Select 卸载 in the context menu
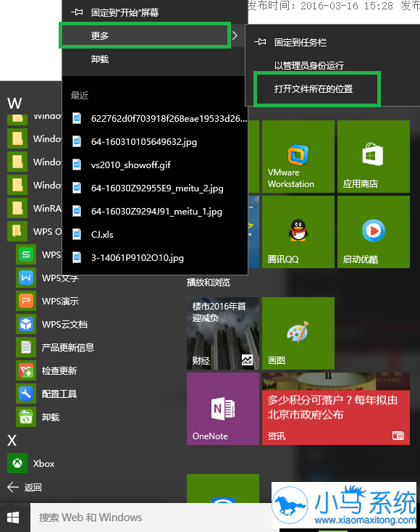420x532 pixels. coord(154,59)
